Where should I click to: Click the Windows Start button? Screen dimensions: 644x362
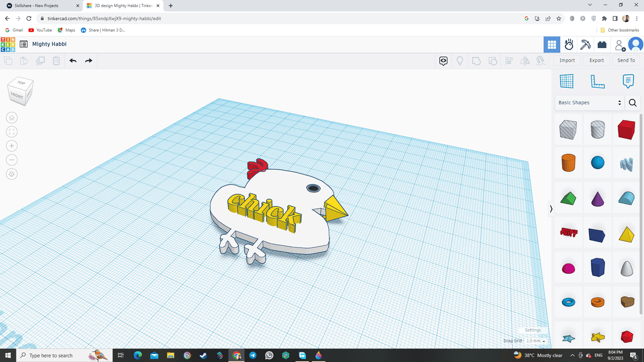coord(8,355)
